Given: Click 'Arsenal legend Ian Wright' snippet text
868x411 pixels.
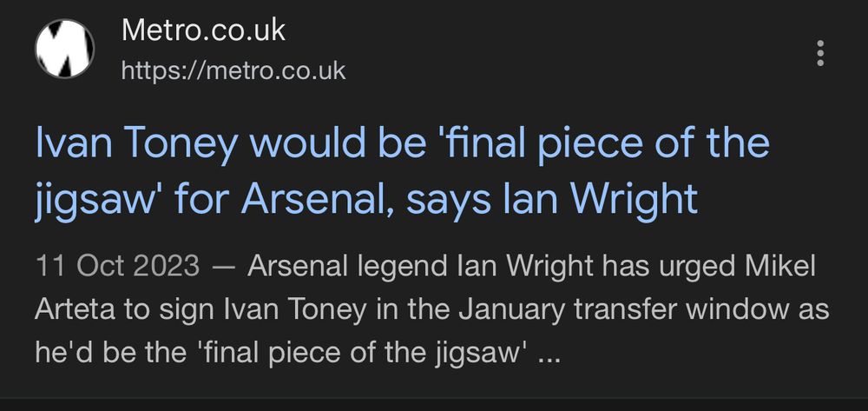Looking at the screenshot, I should pyautogui.click(x=421, y=267).
